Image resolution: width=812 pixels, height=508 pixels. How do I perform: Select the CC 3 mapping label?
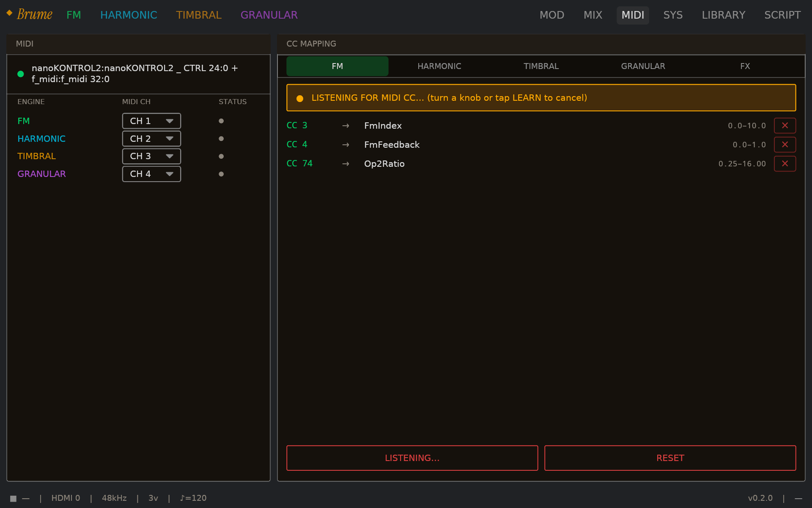[x=297, y=126]
